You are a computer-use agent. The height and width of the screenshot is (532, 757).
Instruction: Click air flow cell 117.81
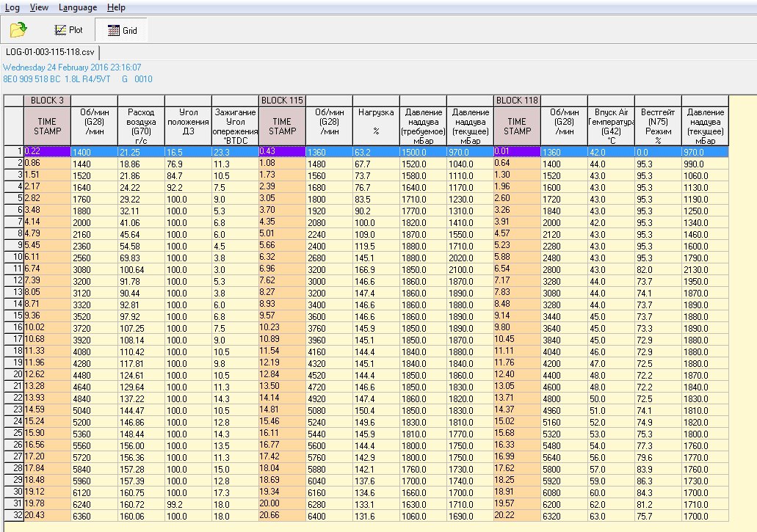coord(142,364)
